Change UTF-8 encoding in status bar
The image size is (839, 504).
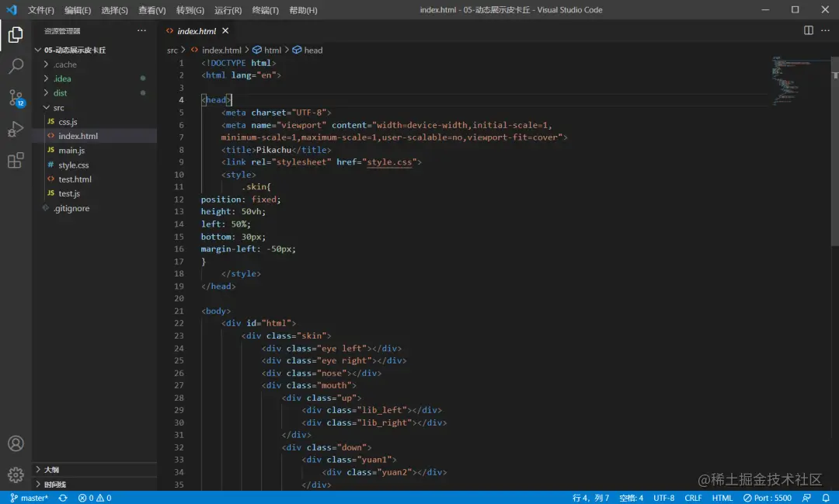point(663,498)
